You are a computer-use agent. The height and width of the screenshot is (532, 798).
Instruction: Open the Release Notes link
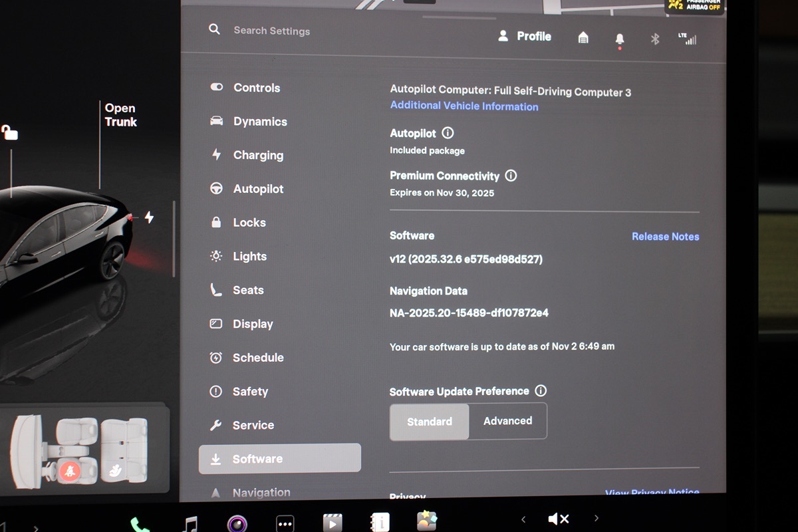(665, 236)
